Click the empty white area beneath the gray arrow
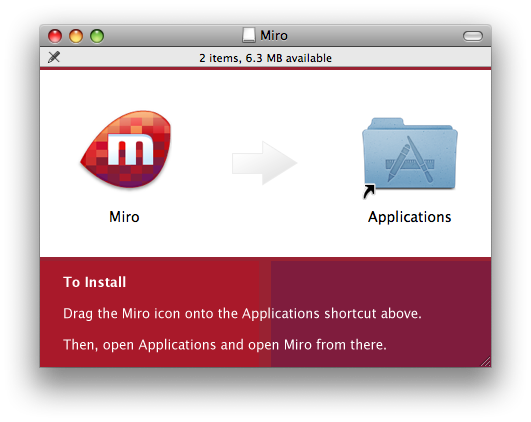 pyautogui.click(x=264, y=220)
